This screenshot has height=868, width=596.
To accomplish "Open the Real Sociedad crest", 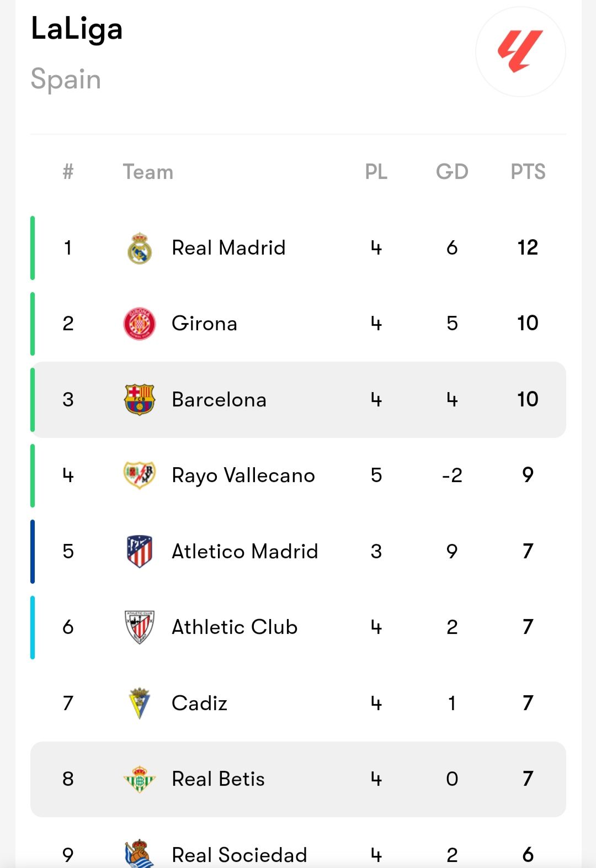I will coord(140,854).
